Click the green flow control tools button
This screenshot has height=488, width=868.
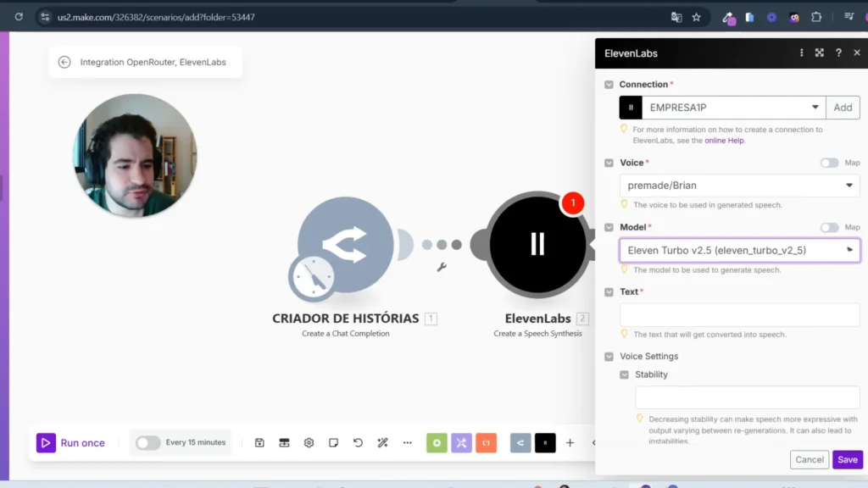click(x=437, y=442)
